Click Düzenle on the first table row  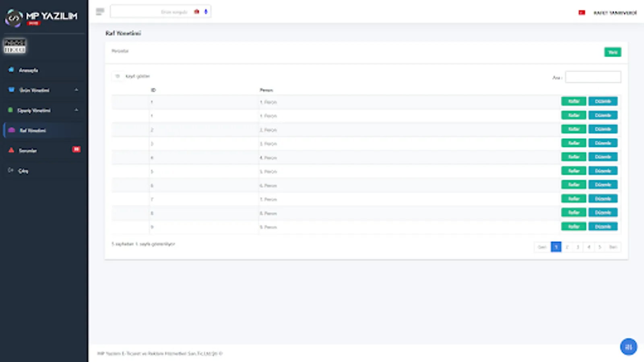click(x=603, y=101)
